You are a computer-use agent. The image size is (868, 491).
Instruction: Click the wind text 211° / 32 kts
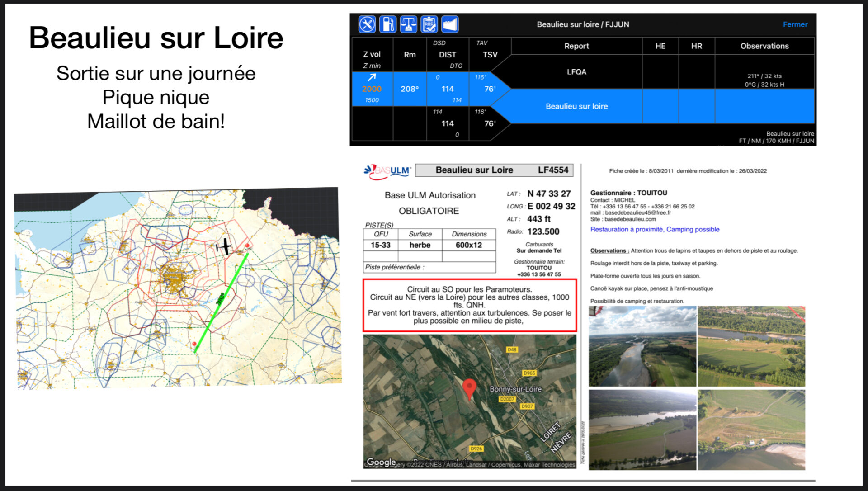coord(764,76)
